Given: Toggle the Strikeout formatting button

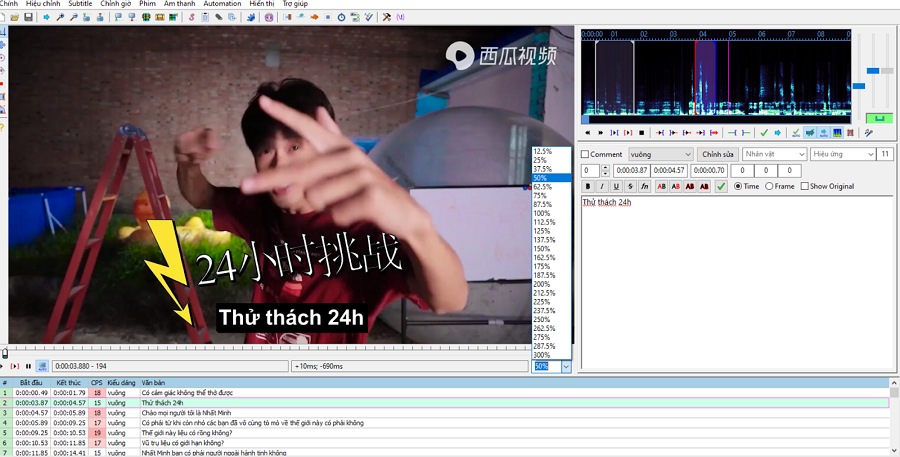Looking at the screenshot, I should pos(630,186).
